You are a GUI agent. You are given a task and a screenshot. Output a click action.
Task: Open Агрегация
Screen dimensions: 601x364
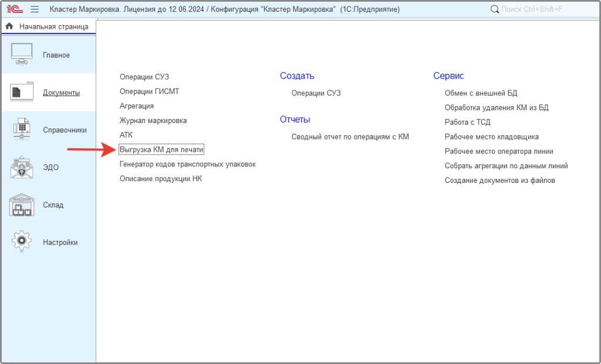pyautogui.click(x=136, y=106)
